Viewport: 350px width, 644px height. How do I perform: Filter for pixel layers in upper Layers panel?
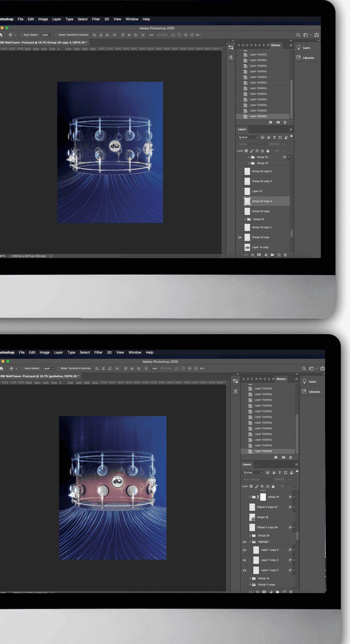point(262,138)
